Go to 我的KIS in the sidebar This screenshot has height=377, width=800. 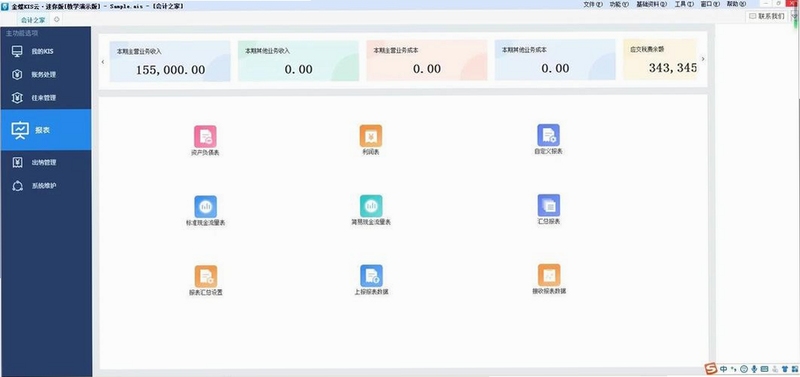[46, 52]
